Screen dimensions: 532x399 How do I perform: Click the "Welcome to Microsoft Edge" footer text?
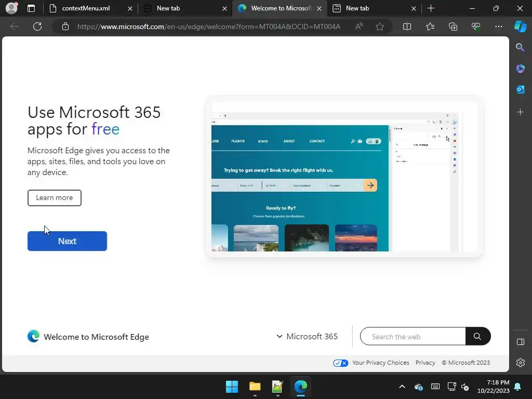[x=96, y=337]
